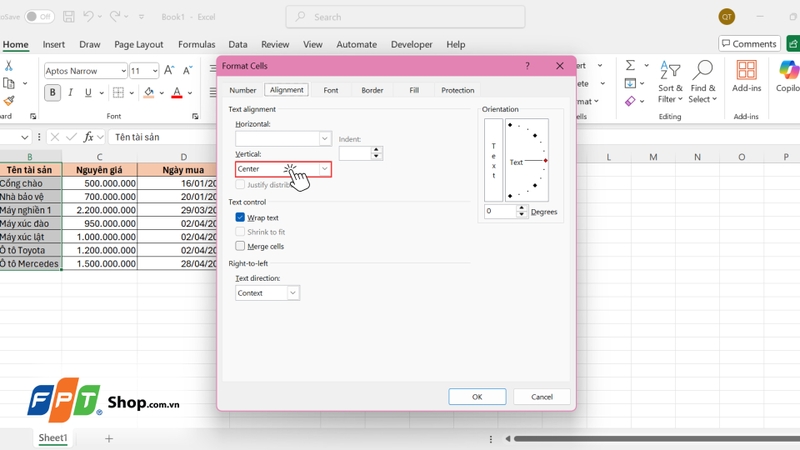Click the red font color swatch

tap(177, 93)
